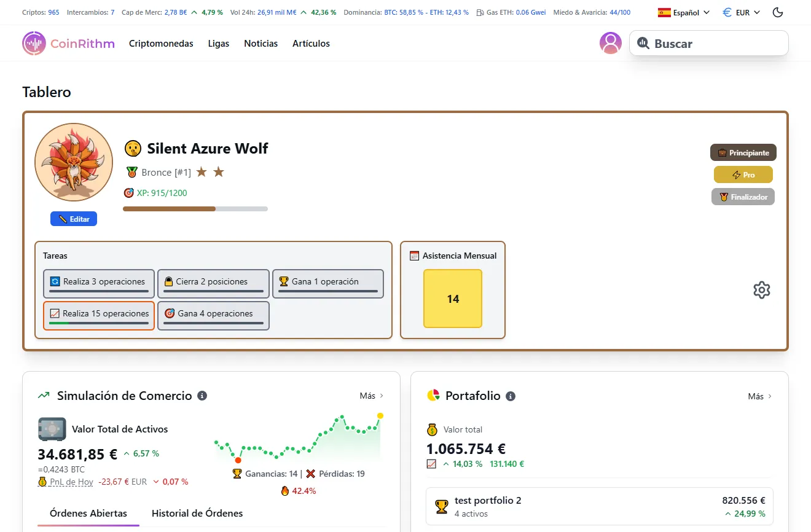Image resolution: width=811 pixels, height=532 pixels.
Task: Open the CoinRithm logo icon
Action: (x=34, y=43)
